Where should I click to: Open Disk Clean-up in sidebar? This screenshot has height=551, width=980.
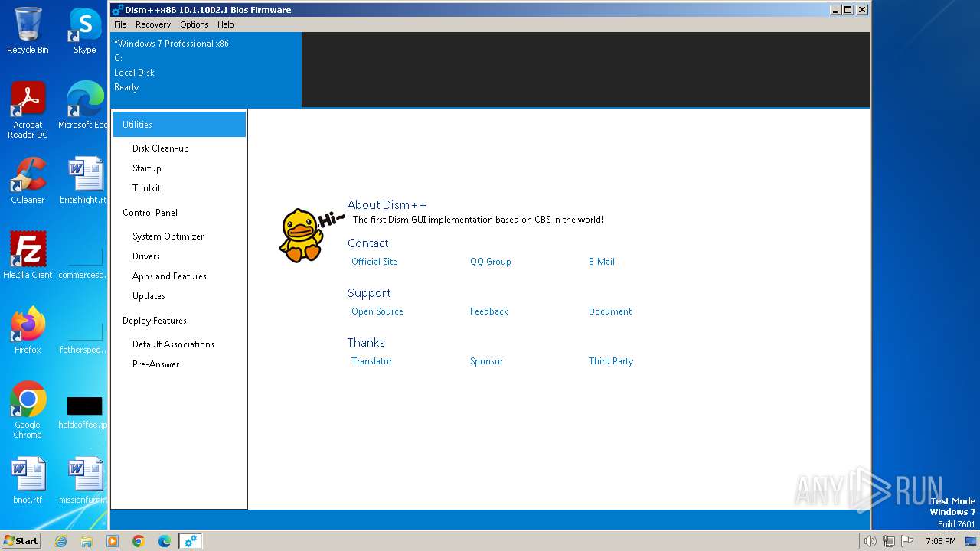click(160, 148)
